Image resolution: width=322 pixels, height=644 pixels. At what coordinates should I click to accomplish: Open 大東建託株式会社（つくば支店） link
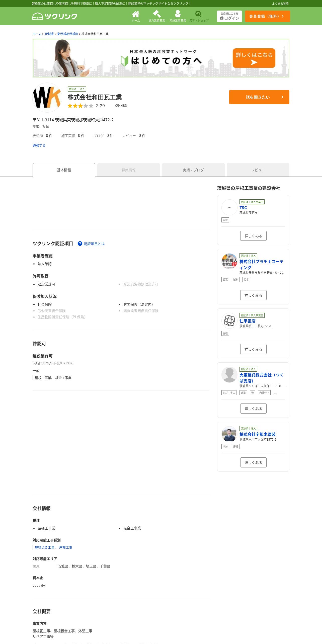261,378
